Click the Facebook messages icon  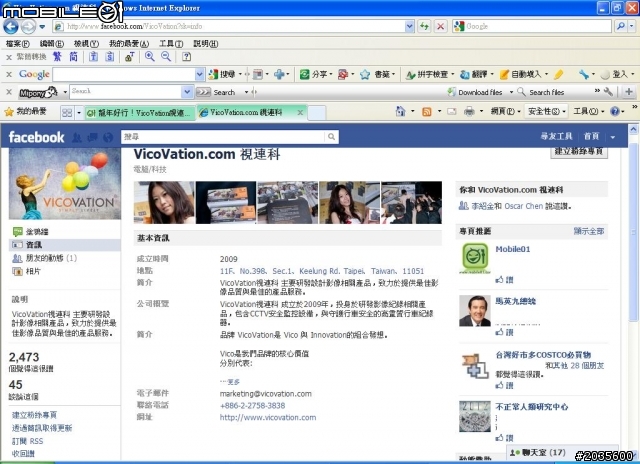(92, 138)
